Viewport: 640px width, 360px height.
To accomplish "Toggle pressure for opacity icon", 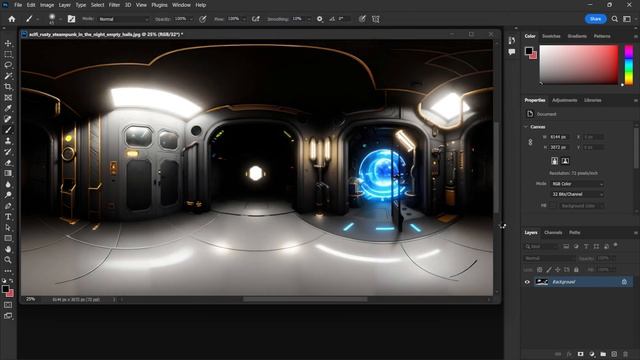I will click(x=202, y=19).
